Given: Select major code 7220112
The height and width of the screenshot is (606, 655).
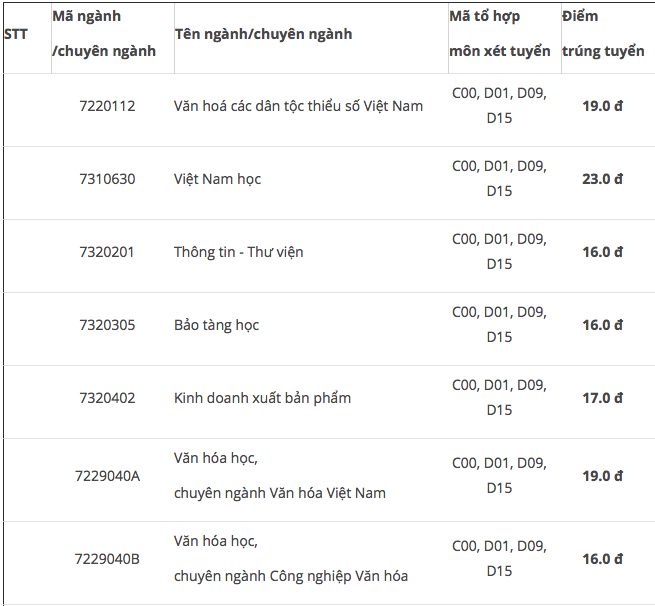Looking at the screenshot, I should (x=107, y=106).
